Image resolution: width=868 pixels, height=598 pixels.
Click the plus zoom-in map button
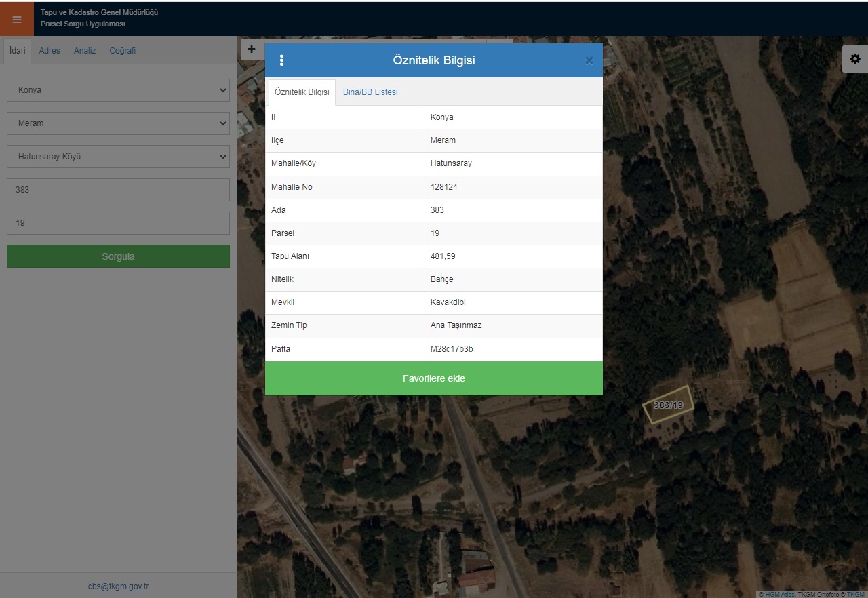coord(252,49)
